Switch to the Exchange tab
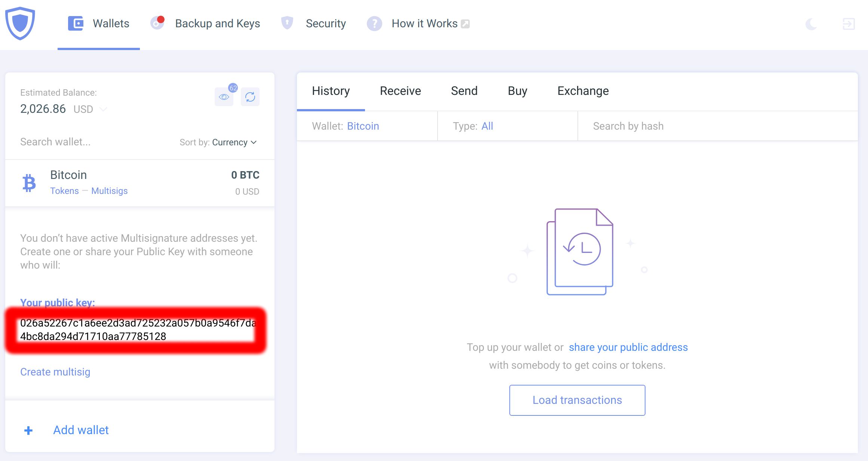The width and height of the screenshot is (868, 461). pos(583,91)
